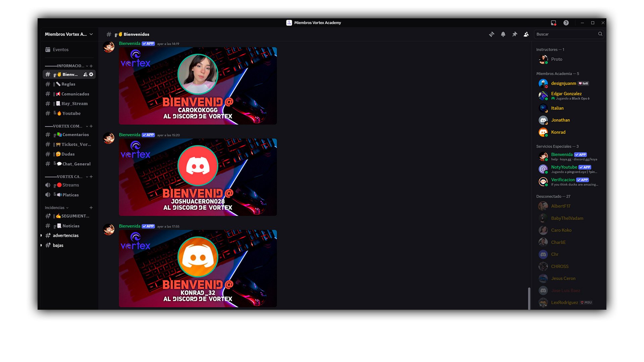Collapse the Incidencias category

[x=57, y=208]
